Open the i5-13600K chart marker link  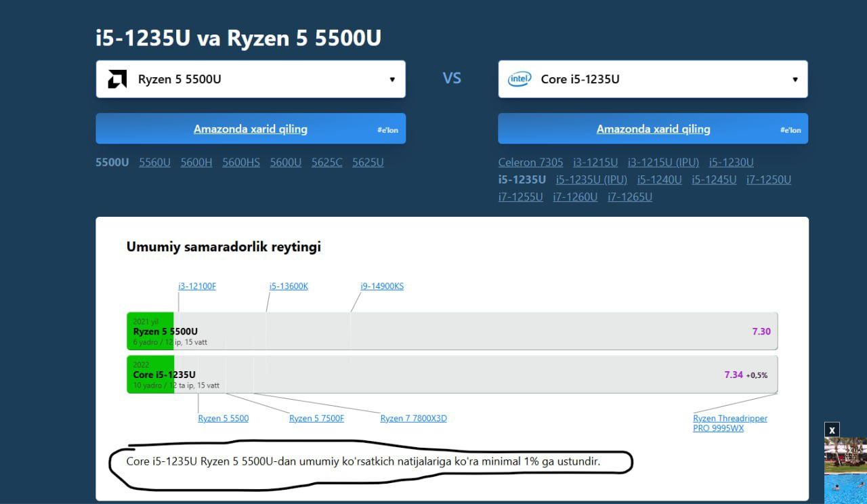tap(289, 286)
